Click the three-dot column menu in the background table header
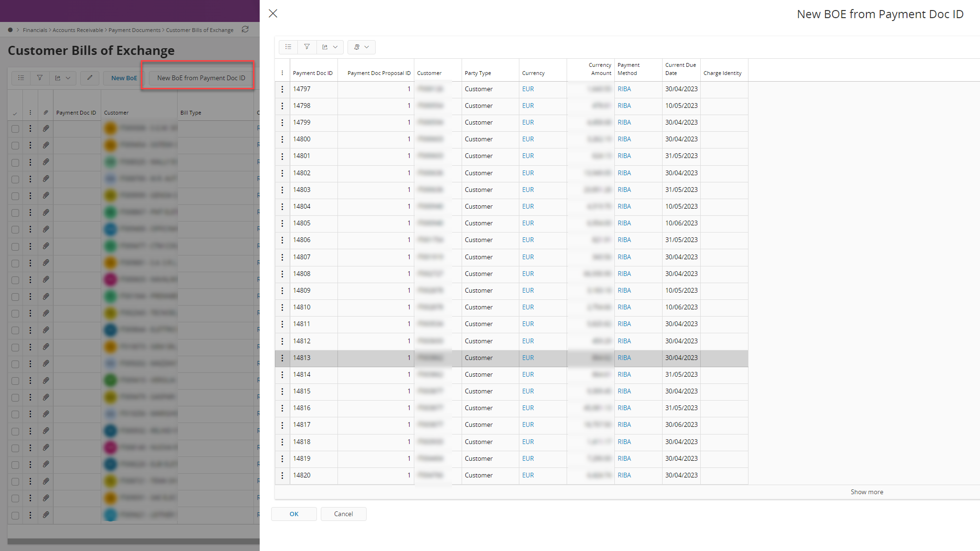Screen dimensions: 980x551 pyautogui.click(x=30, y=113)
